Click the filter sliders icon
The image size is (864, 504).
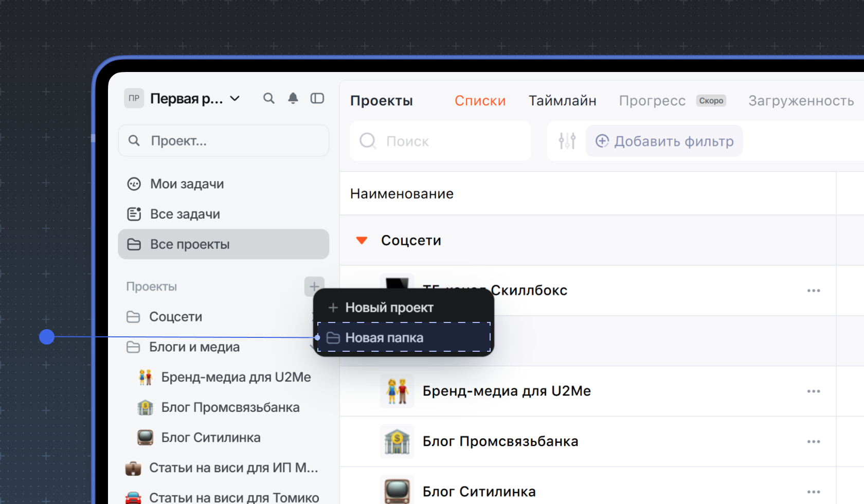coord(567,141)
